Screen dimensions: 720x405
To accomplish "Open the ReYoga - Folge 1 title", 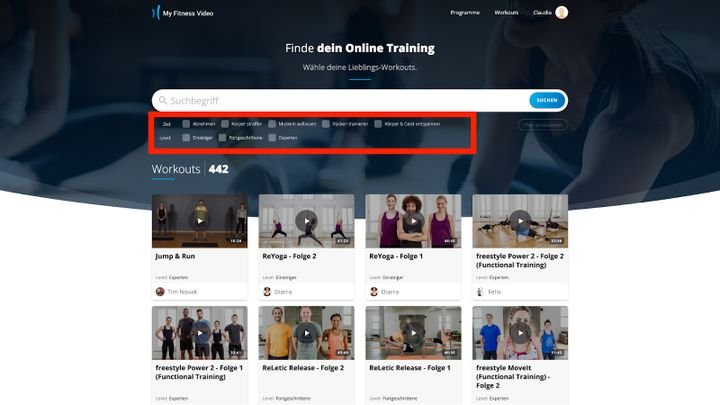I will 396,256.
